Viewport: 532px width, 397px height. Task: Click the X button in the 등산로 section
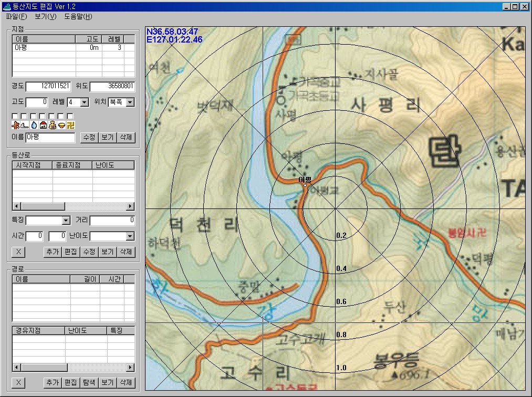19,252
